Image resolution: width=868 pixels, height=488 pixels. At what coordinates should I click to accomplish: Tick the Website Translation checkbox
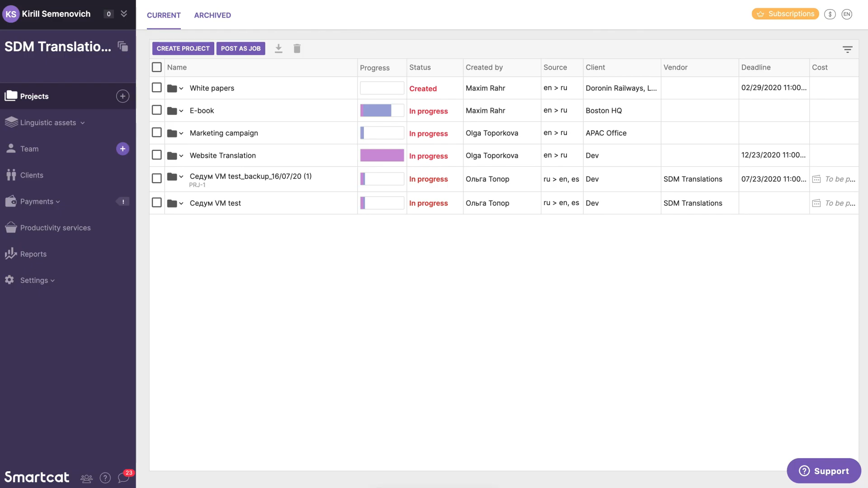tap(157, 155)
